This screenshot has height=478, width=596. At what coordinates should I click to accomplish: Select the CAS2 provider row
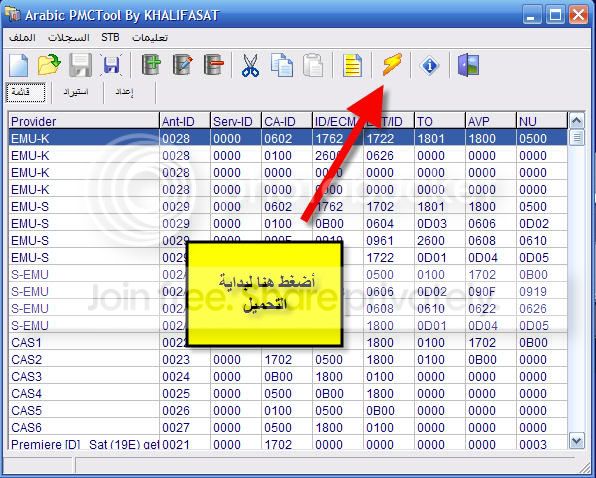(x=288, y=359)
